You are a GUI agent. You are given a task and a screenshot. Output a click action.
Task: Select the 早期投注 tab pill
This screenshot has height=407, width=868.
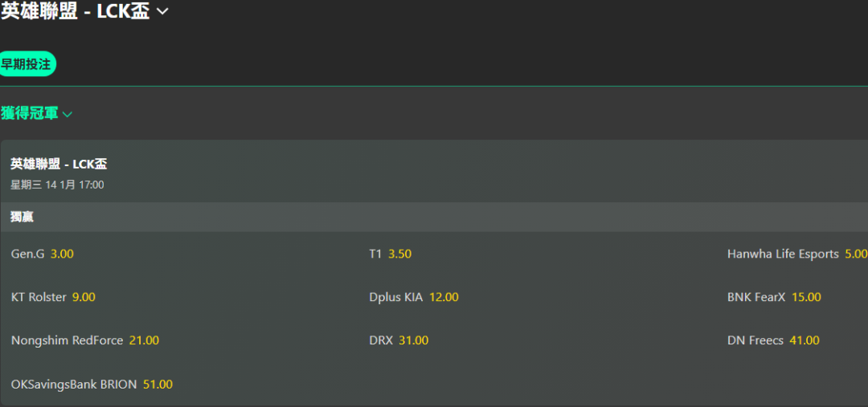point(27,64)
